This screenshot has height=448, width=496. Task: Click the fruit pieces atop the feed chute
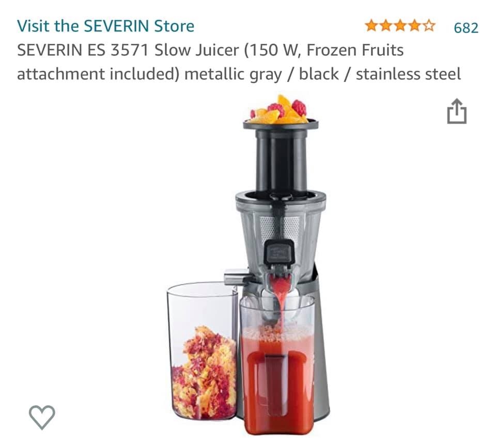click(x=279, y=109)
